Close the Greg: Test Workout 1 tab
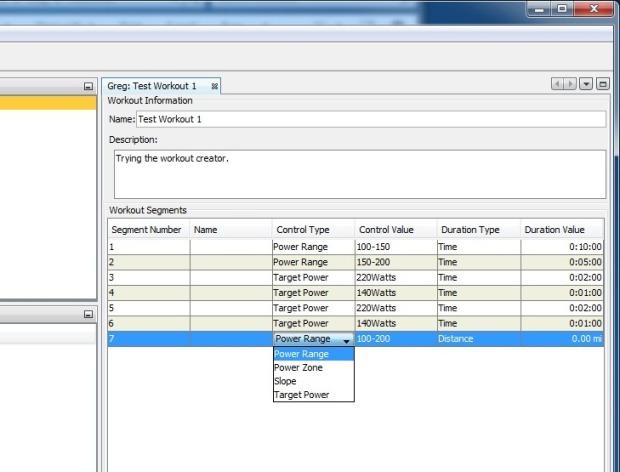 coord(215,87)
